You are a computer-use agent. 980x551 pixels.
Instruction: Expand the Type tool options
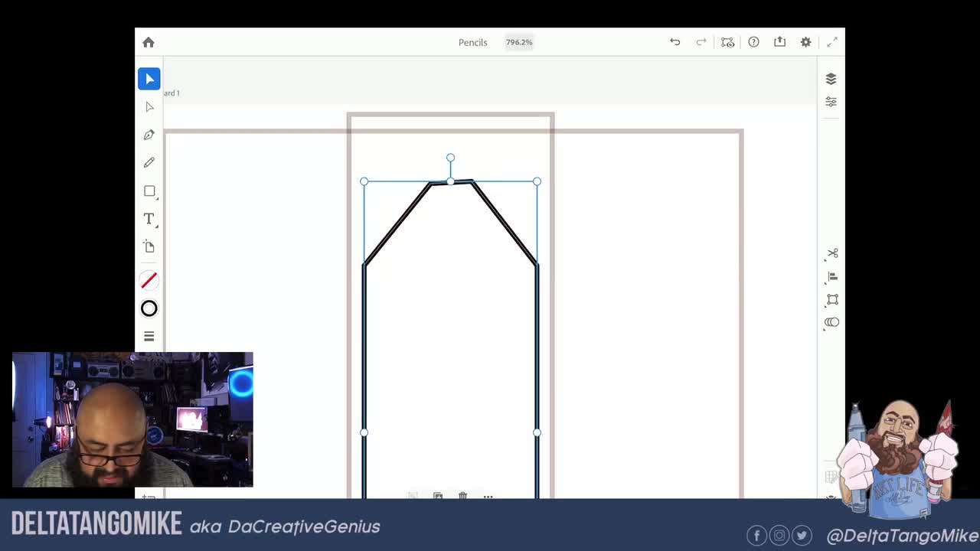(x=149, y=219)
